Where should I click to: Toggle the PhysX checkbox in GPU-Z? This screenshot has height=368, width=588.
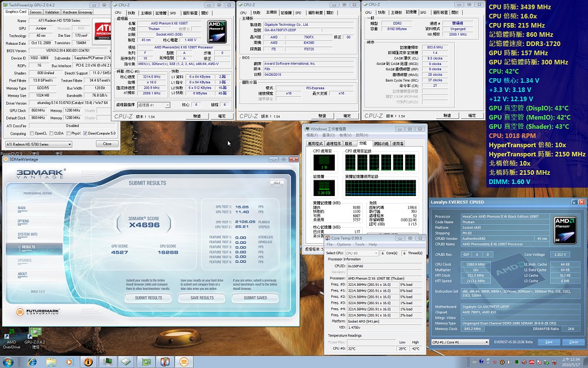pos(68,133)
